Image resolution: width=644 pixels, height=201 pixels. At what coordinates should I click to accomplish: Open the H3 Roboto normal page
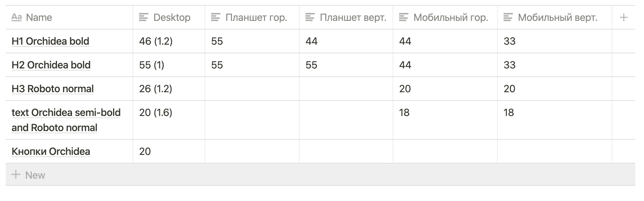pos(53,89)
